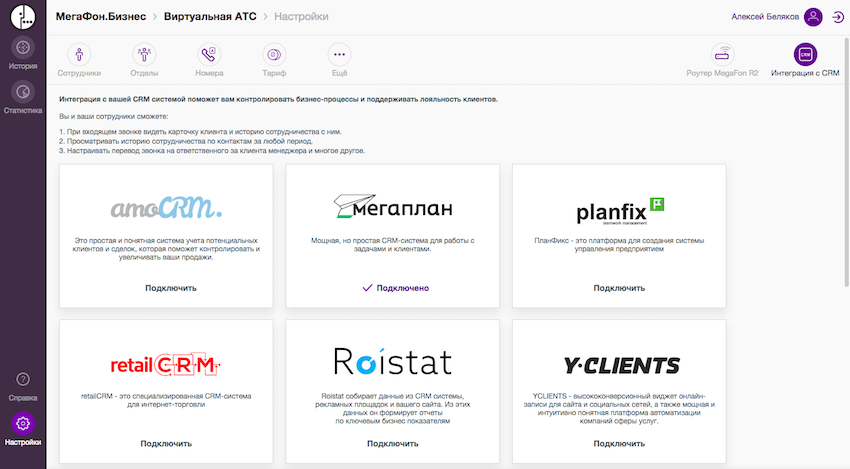Image resolution: width=850 pixels, height=469 pixels.
Task: Click the planfix logo
Action: (x=620, y=211)
